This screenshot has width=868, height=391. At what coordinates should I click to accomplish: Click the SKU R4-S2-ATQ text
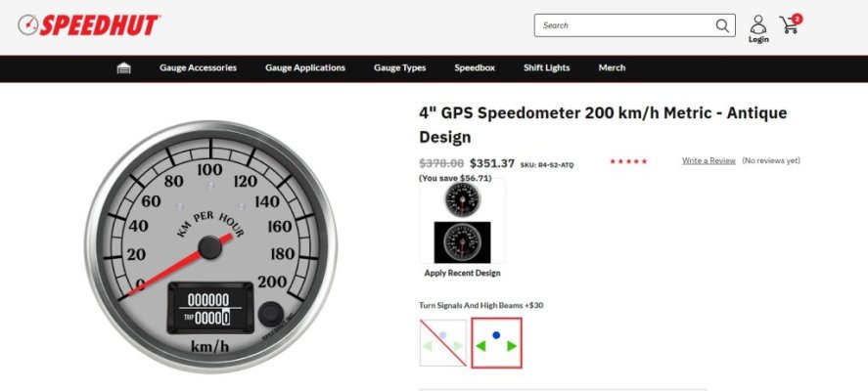(x=547, y=165)
